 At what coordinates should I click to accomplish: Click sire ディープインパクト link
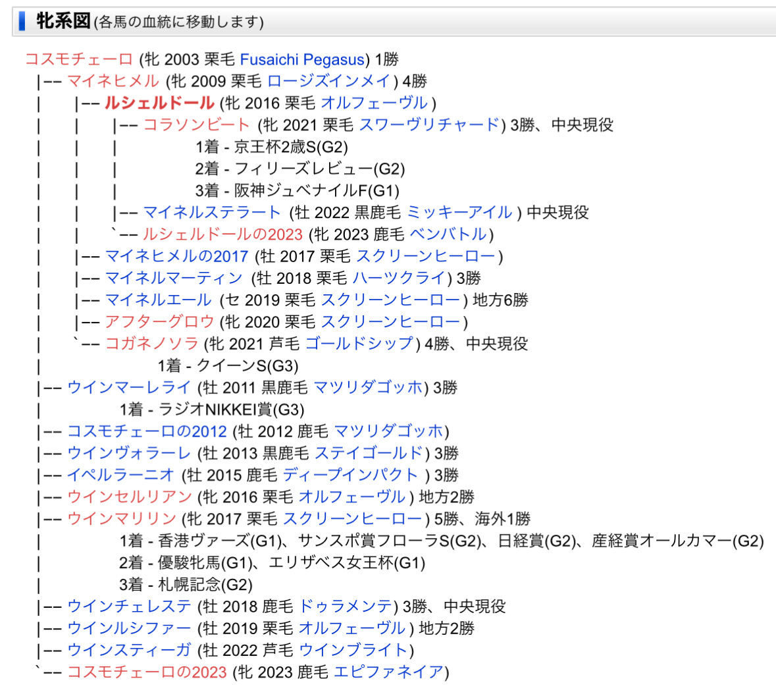click(x=351, y=475)
